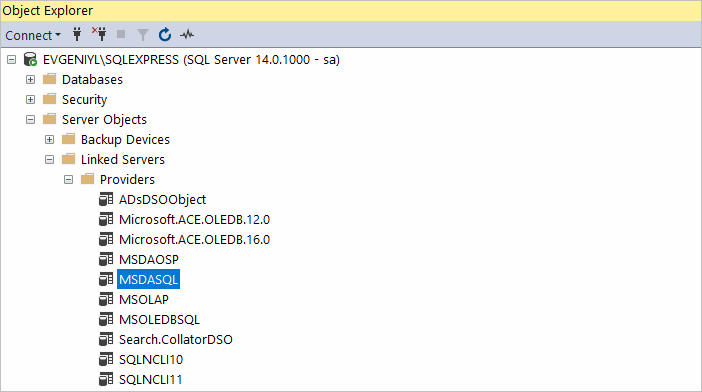This screenshot has width=702, height=392.
Task: Click the Filter funnel icon
Action: [143, 34]
